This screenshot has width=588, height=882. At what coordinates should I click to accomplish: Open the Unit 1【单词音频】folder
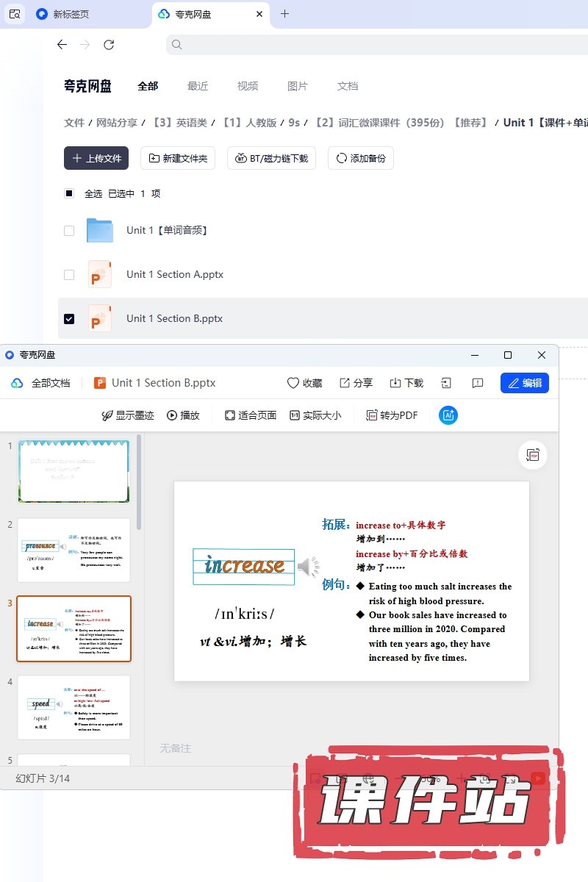[168, 230]
